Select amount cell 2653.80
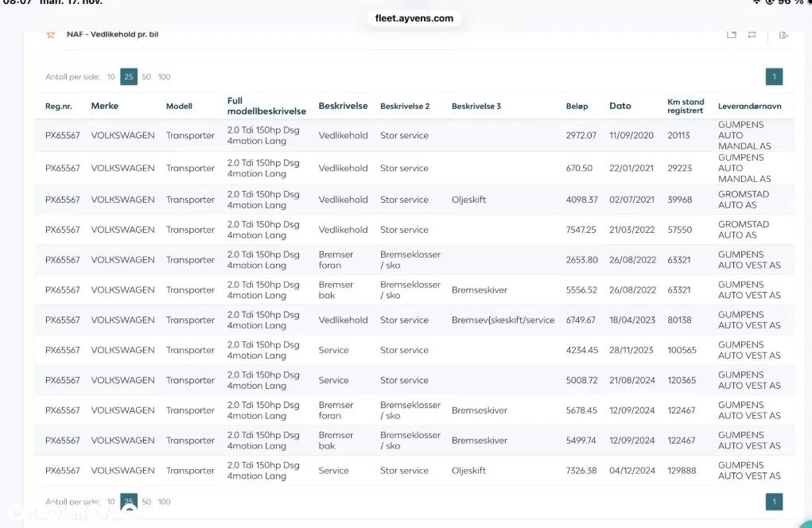This screenshot has height=528, width=812. 581,260
